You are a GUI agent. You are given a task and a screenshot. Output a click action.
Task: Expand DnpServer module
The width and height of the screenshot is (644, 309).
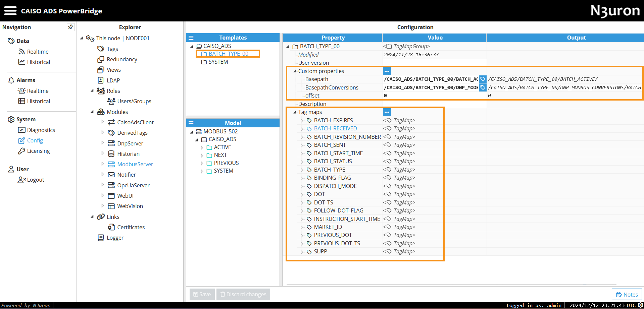point(103,143)
